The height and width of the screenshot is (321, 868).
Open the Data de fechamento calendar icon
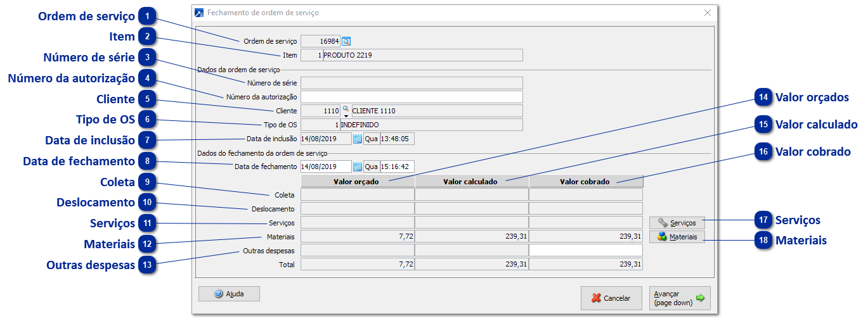point(357,167)
